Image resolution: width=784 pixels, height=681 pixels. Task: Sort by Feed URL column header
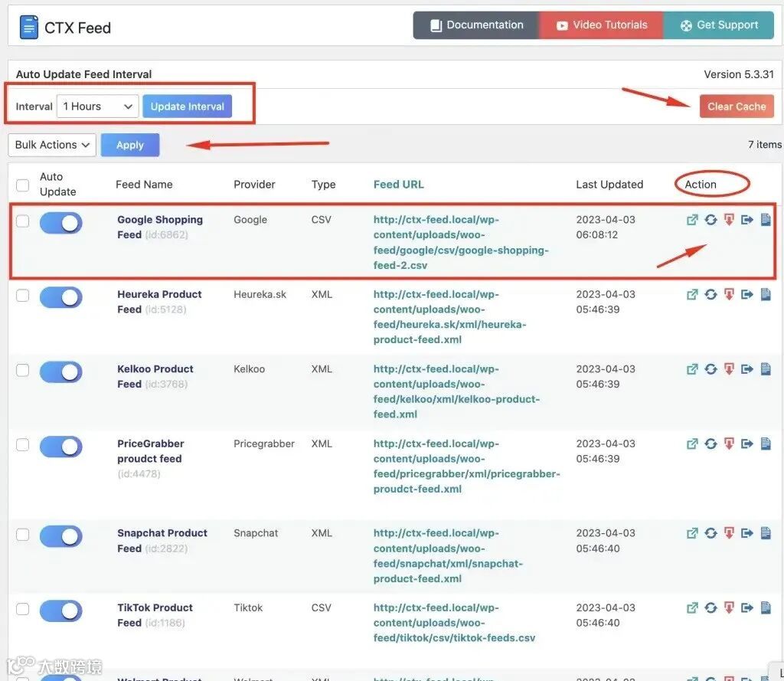(x=398, y=184)
